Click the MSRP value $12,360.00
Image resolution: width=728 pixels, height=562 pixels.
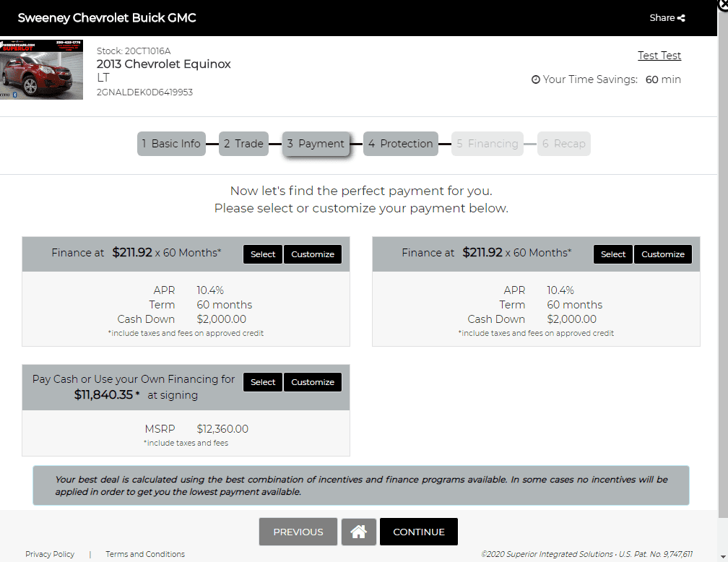222,428
